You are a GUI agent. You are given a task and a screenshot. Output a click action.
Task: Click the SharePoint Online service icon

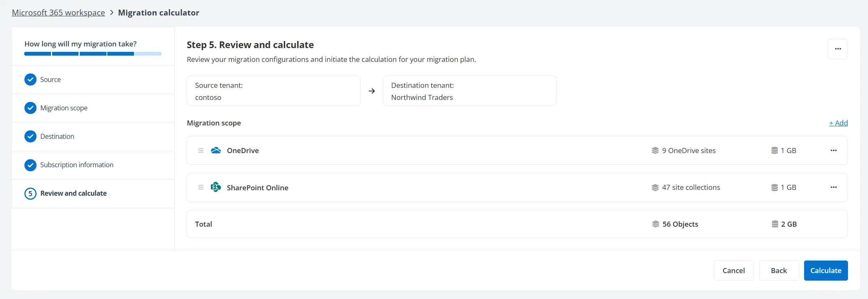point(216,187)
